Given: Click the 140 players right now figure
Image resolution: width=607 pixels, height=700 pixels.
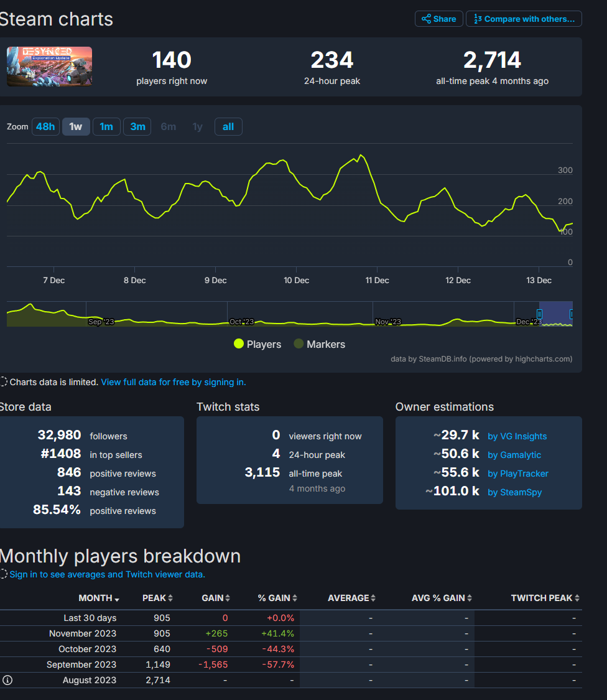Looking at the screenshot, I should pos(172,60).
